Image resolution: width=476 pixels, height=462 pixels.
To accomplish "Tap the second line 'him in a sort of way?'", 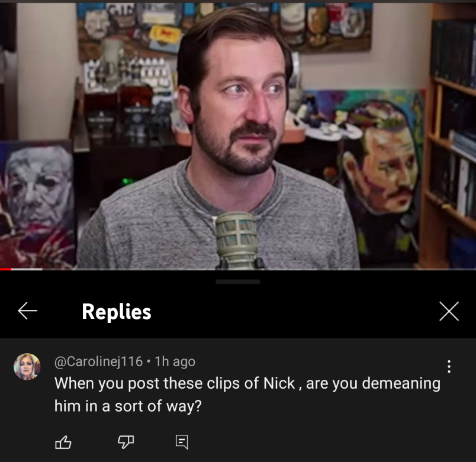I will tap(128, 406).
